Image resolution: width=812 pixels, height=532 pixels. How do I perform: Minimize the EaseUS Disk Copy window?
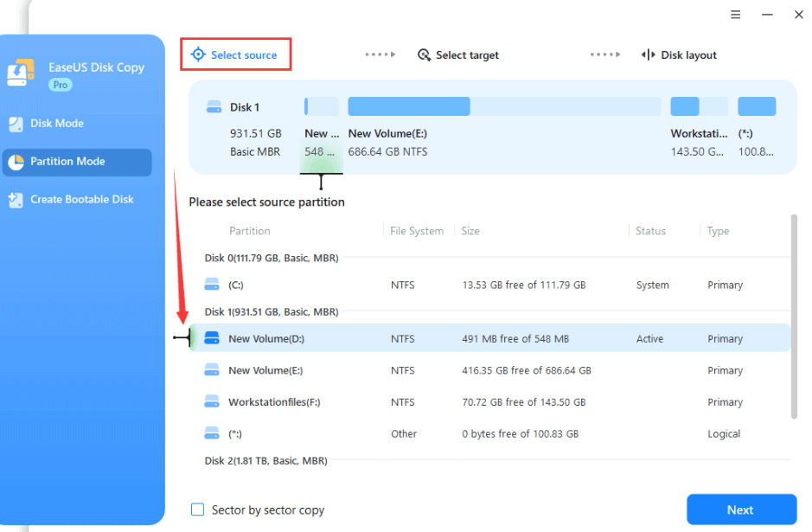click(x=767, y=15)
